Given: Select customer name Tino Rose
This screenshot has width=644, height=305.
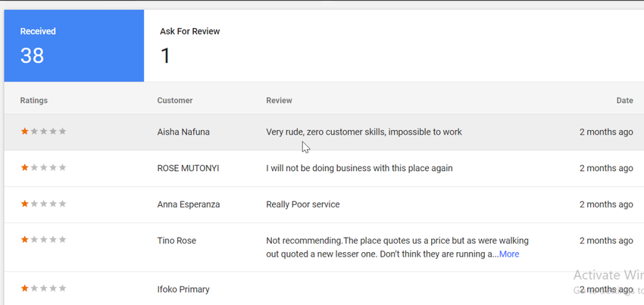Looking at the screenshot, I should 177,241.
